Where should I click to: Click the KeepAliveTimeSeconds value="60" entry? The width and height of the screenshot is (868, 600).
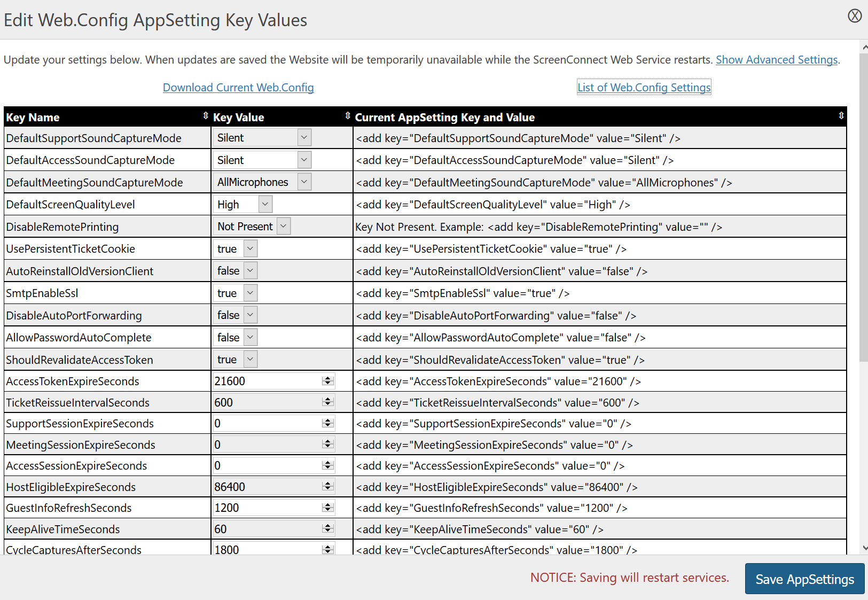pos(480,529)
